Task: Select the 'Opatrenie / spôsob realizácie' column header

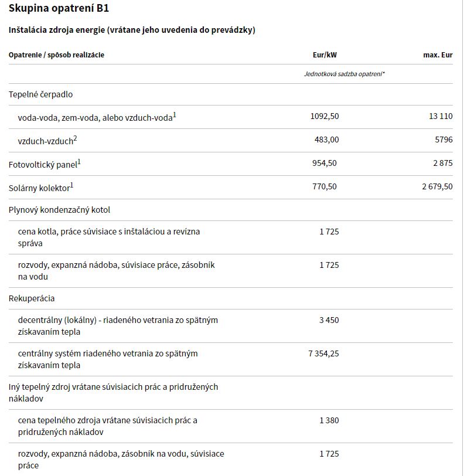Action: (x=56, y=55)
